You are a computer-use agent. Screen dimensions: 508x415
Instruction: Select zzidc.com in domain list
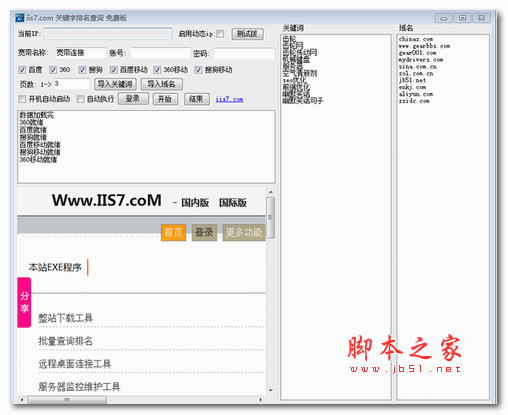(x=414, y=101)
